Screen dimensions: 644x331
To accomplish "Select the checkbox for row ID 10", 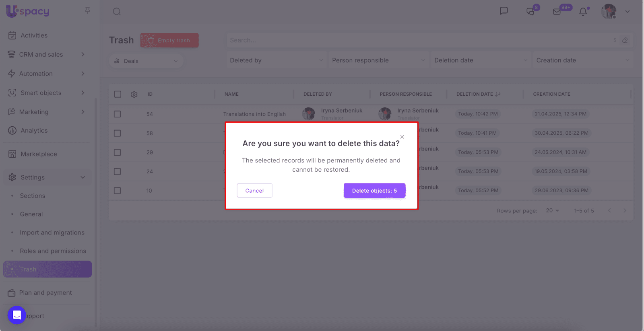I will point(118,191).
